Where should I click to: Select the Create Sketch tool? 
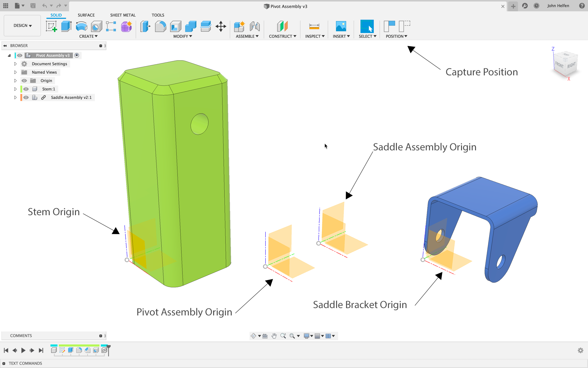(51, 26)
